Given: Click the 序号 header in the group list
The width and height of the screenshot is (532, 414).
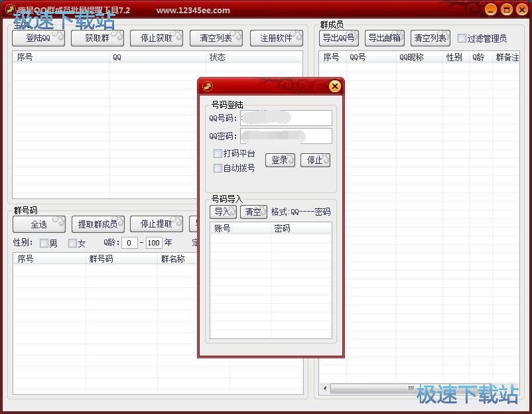Looking at the screenshot, I should coord(50,259).
